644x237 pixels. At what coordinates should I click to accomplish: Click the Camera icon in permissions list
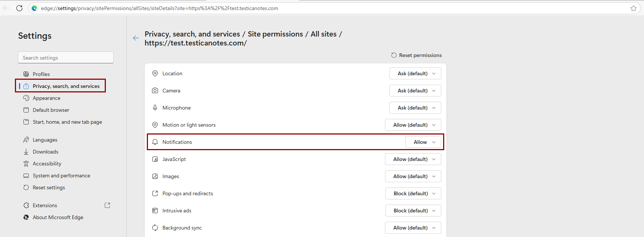pyautogui.click(x=155, y=91)
